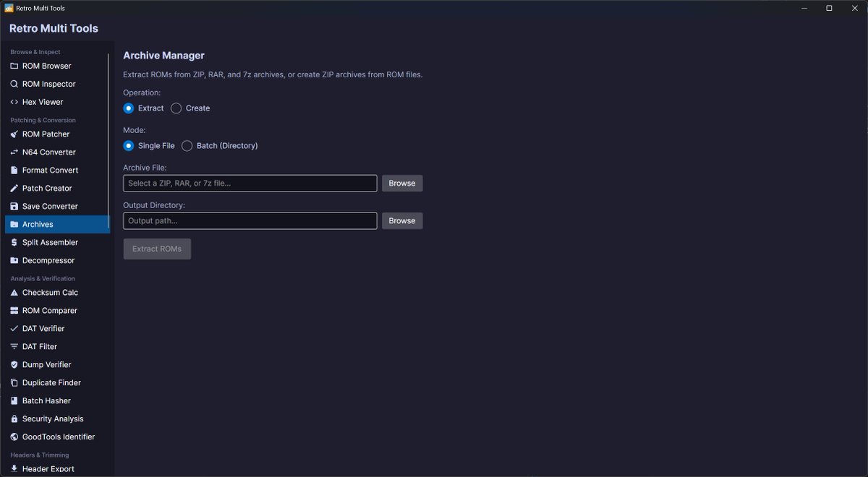Click the folder icon beside Decompressor

click(14, 260)
